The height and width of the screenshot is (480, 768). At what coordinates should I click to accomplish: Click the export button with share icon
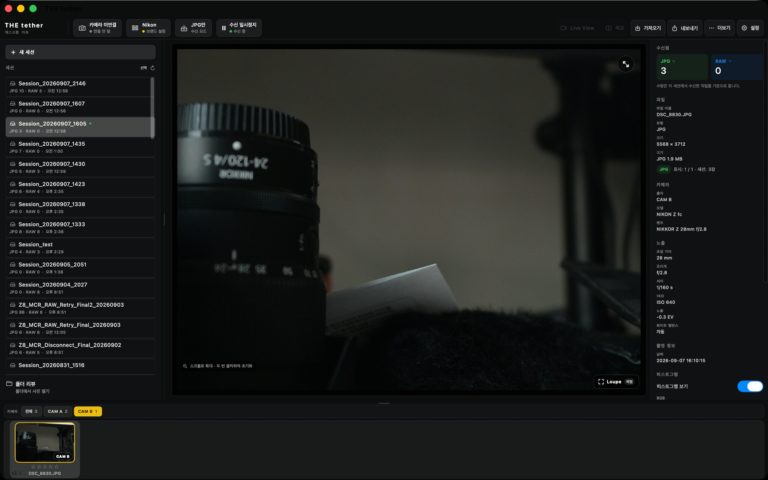(x=685, y=28)
